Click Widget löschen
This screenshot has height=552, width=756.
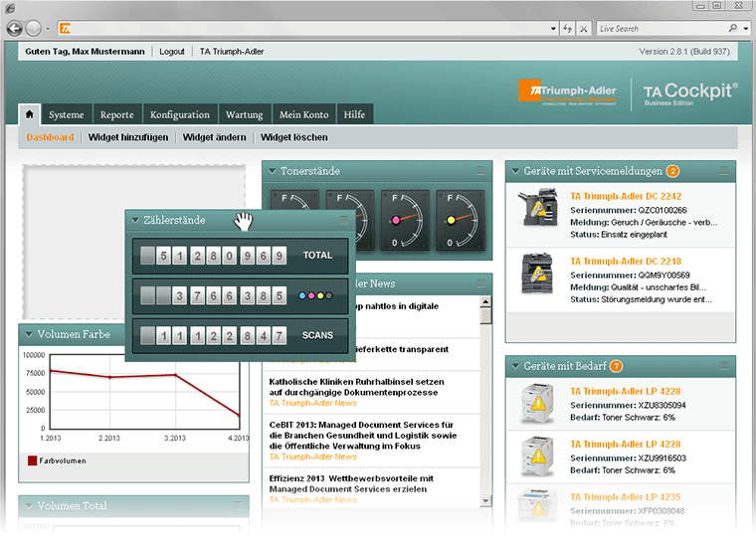point(294,137)
